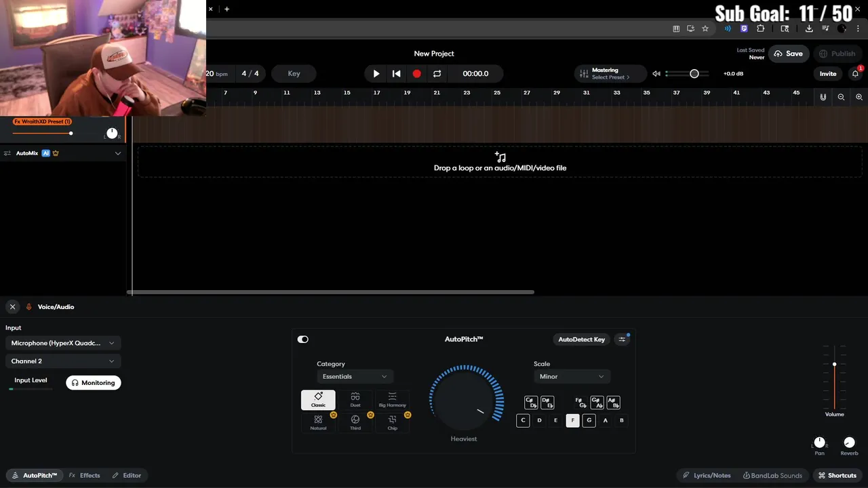
Task: Select the Third AutoPitch preset
Action: [x=355, y=422]
